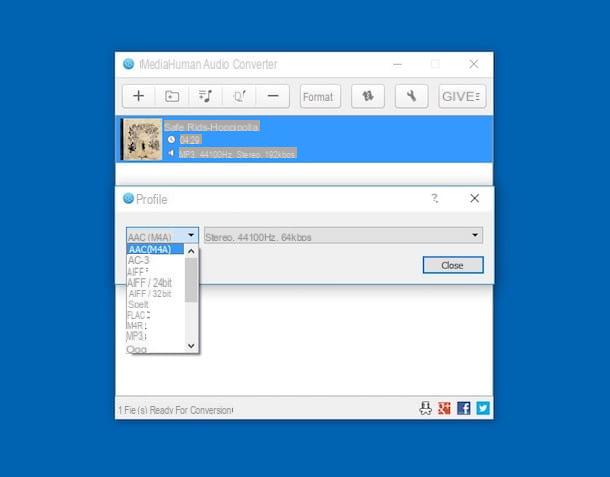
Task: Open settings via the wrench icon
Action: click(411, 96)
